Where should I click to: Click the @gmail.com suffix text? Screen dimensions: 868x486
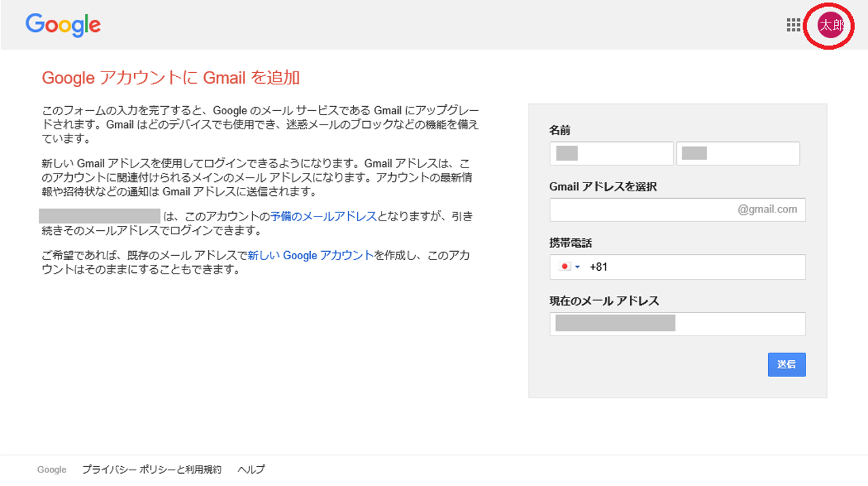[767, 210]
